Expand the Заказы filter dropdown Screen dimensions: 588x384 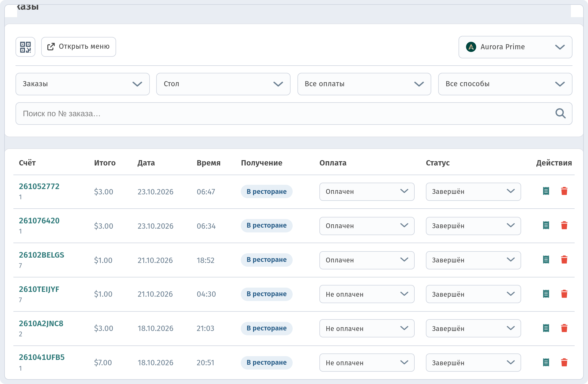click(83, 84)
